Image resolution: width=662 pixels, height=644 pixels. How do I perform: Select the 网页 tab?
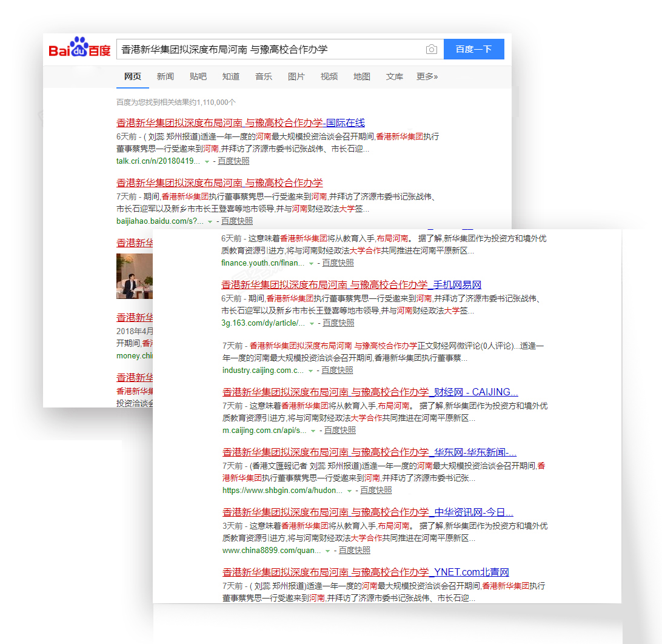pyautogui.click(x=133, y=76)
